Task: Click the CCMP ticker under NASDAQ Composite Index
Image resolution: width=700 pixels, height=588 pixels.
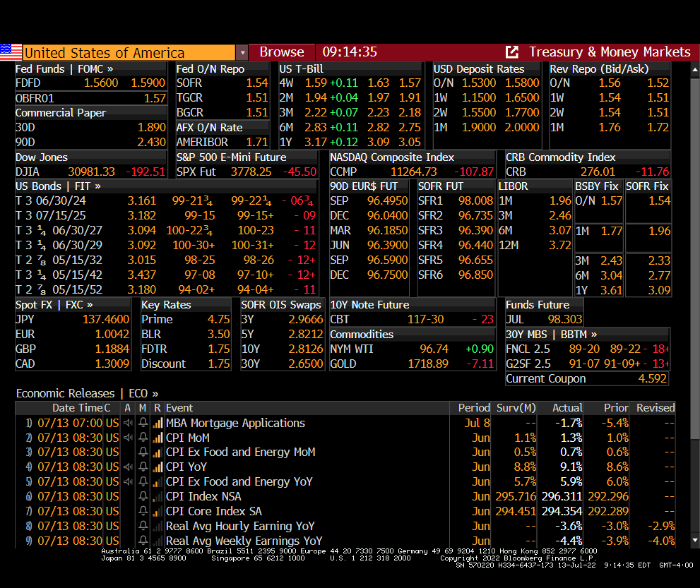Action: [343, 172]
